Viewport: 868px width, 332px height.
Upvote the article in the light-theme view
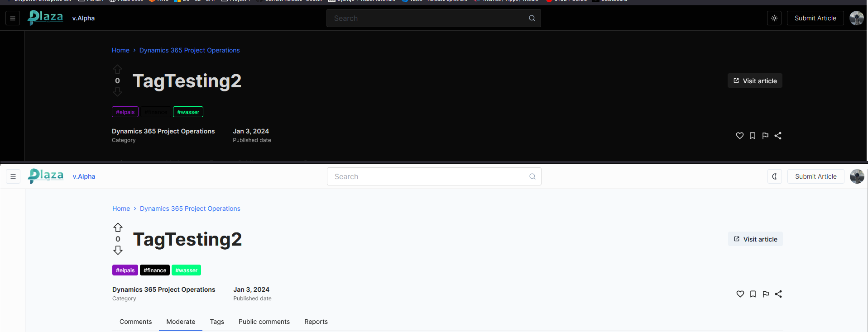pyautogui.click(x=118, y=228)
